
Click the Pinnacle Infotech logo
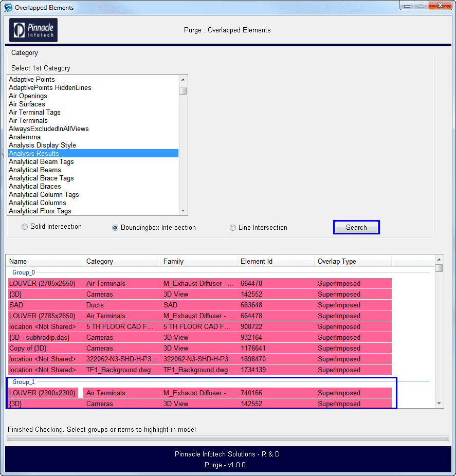click(33, 30)
